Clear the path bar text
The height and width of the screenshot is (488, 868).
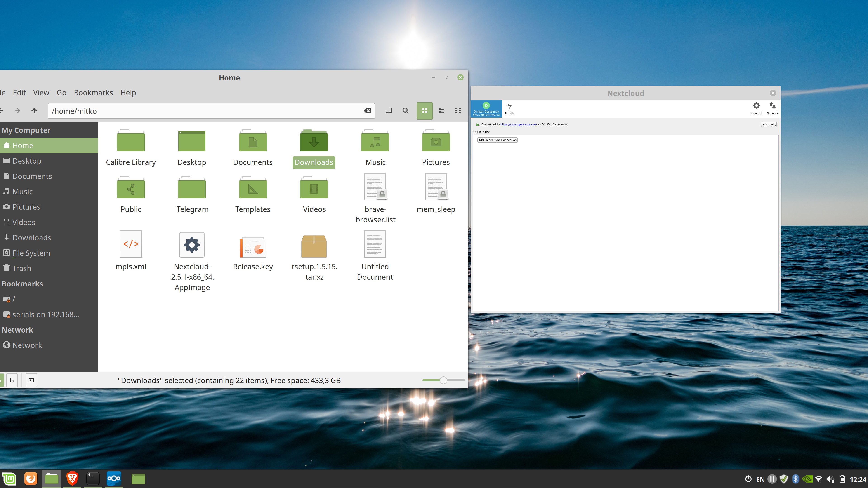(367, 111)
